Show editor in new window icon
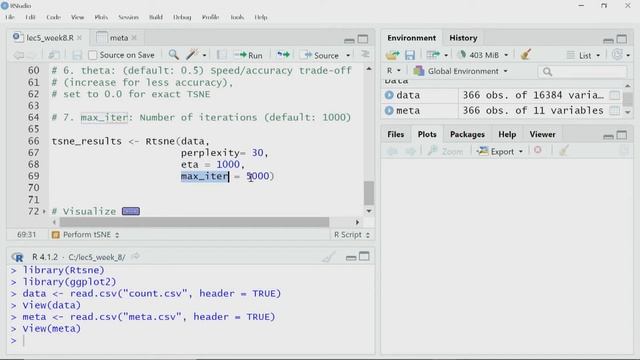 pyautogui.click(x=54, y=55)
